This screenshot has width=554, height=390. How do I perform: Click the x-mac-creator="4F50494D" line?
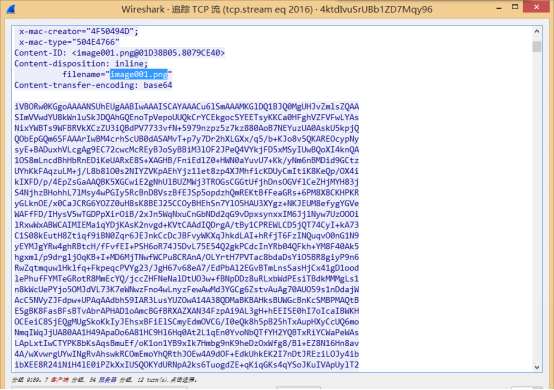(79, 31)
